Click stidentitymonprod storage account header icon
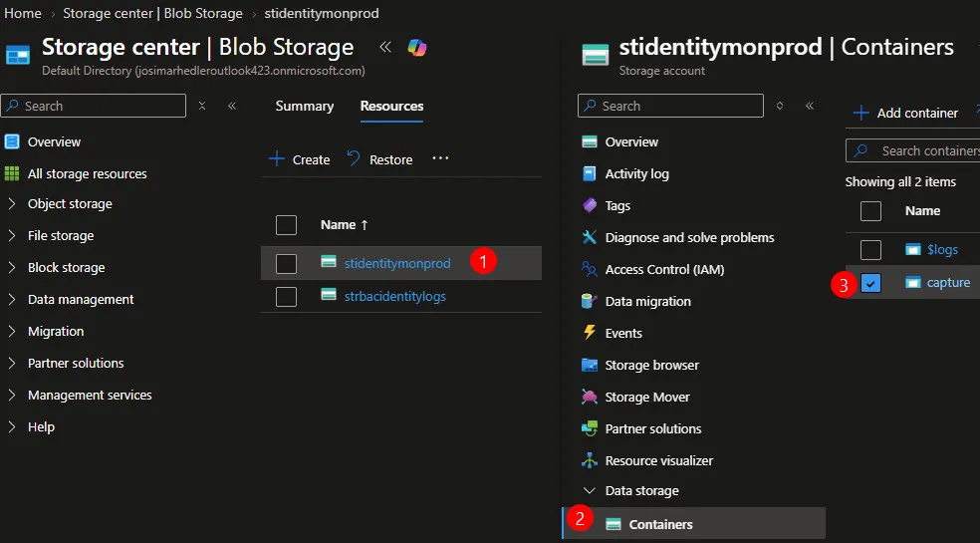980x543 pixels. 595,55
